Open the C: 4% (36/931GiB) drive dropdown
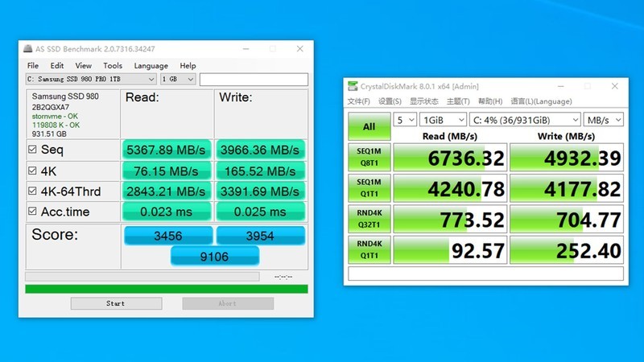 525,120
